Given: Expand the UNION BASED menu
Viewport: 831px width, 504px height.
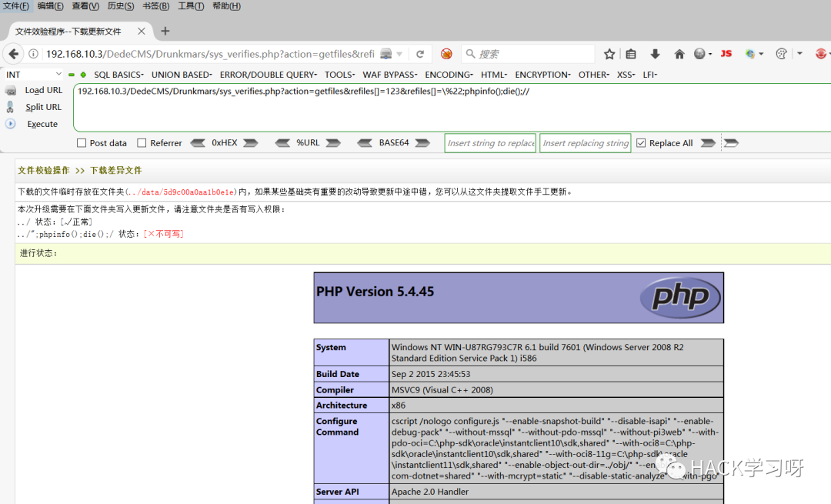Looking at the screenshot, I should (182, 75).
